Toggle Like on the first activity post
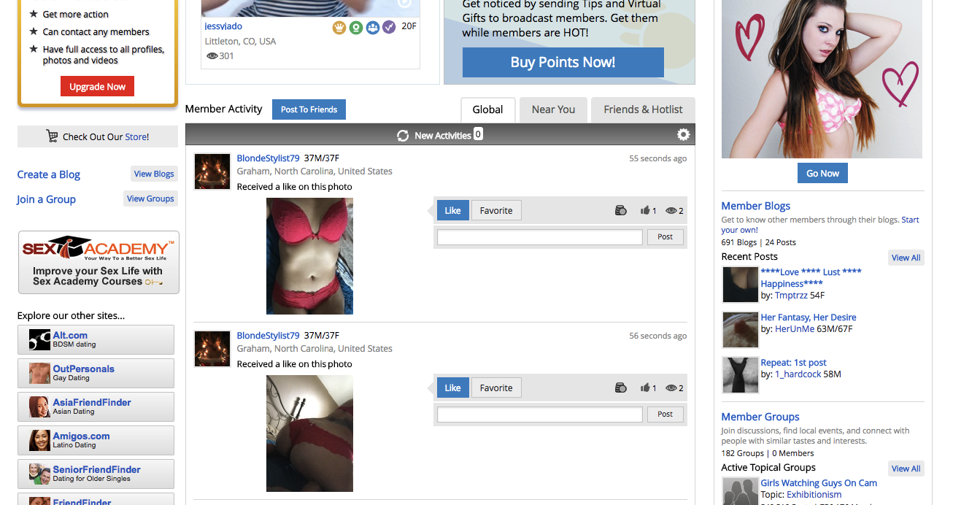 point(452,211)
